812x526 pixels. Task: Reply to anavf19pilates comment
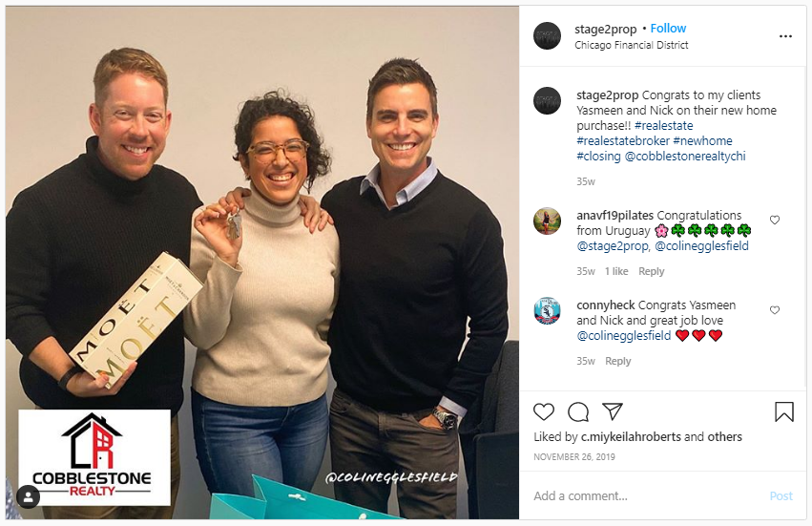(651, 271)
